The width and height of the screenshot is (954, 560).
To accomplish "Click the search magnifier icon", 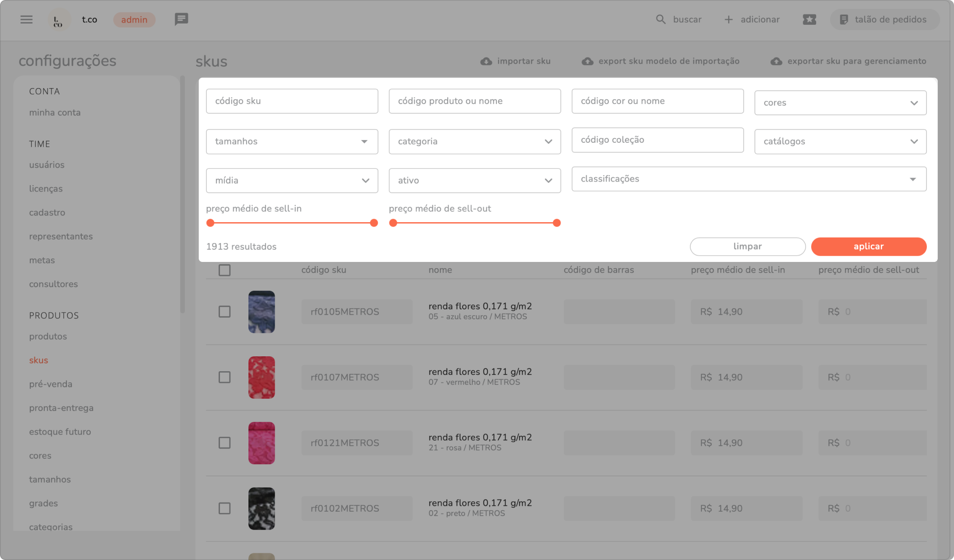I will [x=660, y=19].
